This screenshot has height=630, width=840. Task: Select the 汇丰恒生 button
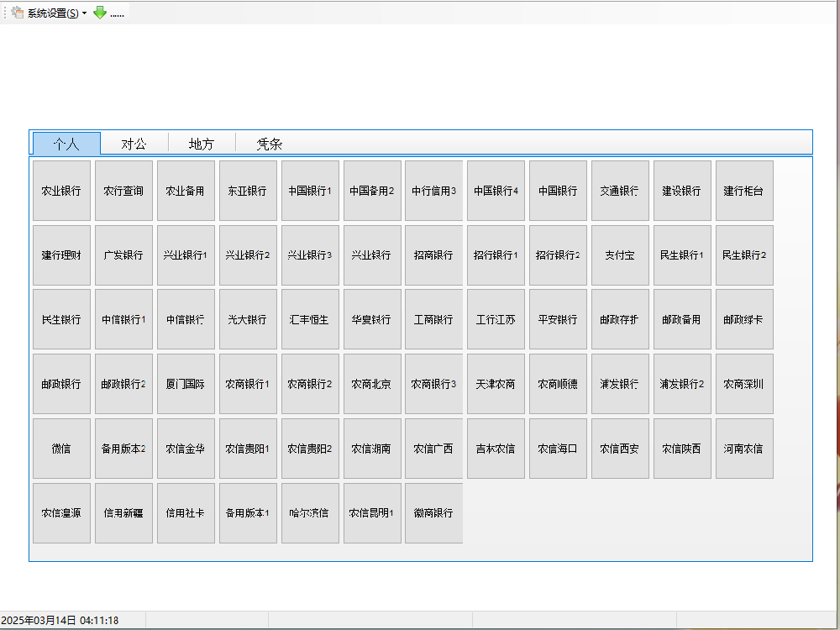(x=310, y=320)
